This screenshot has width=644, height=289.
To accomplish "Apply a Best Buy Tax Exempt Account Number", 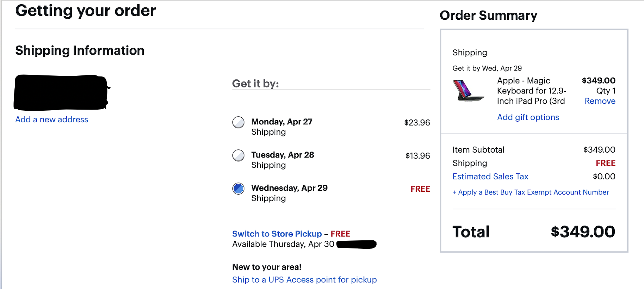I will point(531,192).
